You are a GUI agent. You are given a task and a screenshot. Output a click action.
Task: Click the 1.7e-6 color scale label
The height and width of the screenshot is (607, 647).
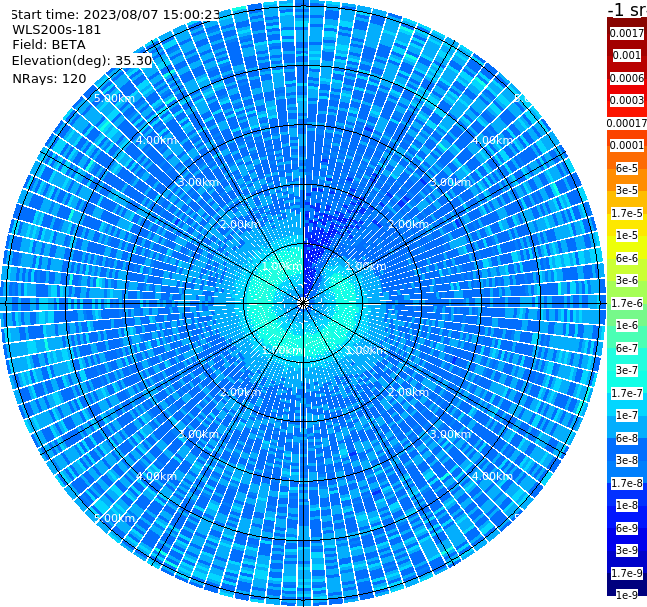(627, 303)
